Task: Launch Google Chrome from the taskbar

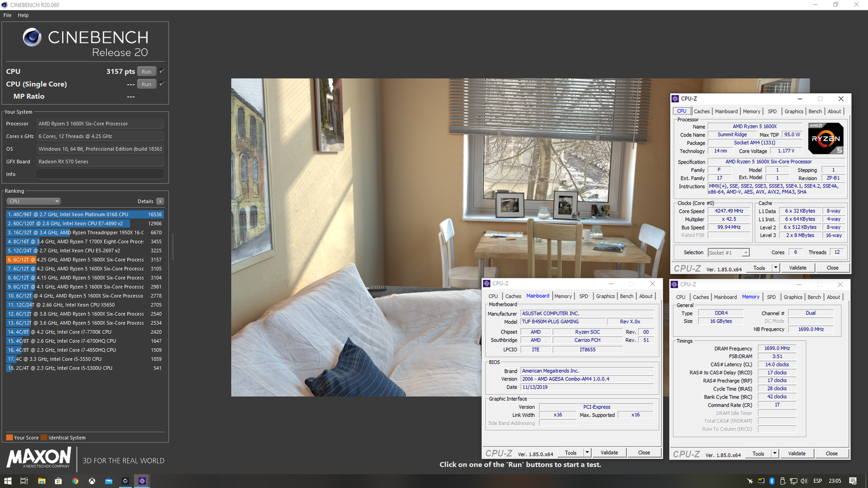Action: 75,481
